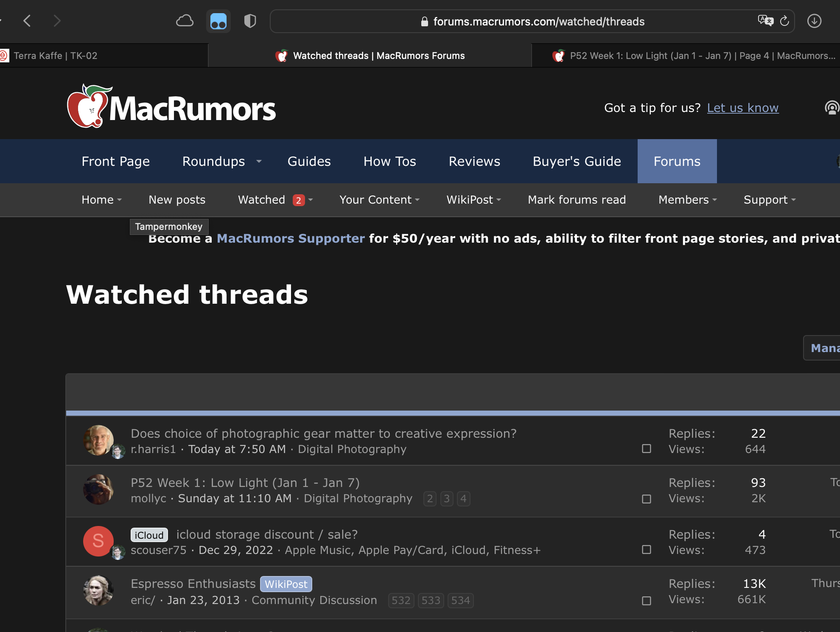This screenshot has width=840, height=632.
Task: Switch to the Terra Kaffe TK-02 tab
Action: (104, 56)
